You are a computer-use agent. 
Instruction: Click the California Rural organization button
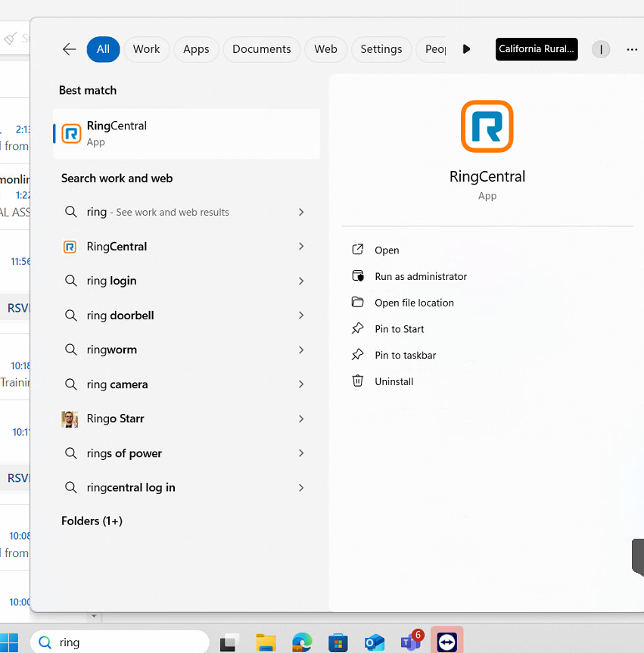click(537, 49)
